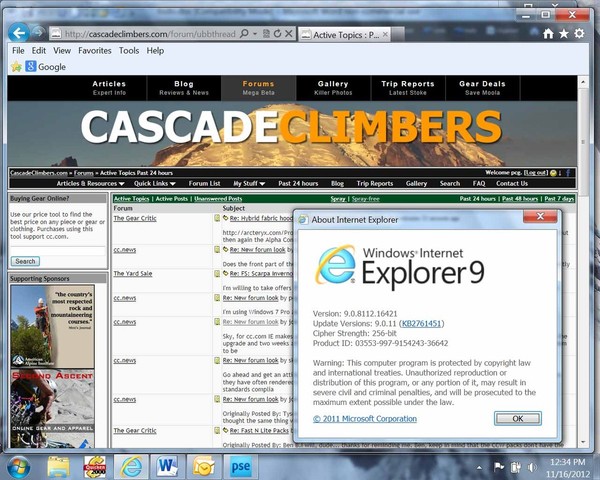Go back with the IE back arrow
Image resolution: width=600 pixels, height=480 pixels.
coord(18,33)
